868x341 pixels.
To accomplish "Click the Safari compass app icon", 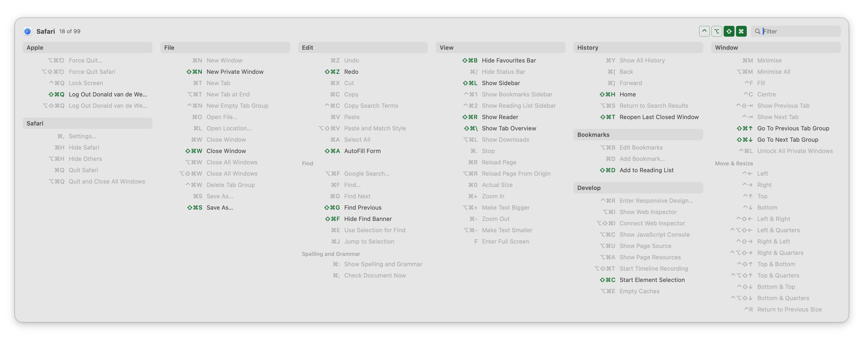I will click(28, 31).
